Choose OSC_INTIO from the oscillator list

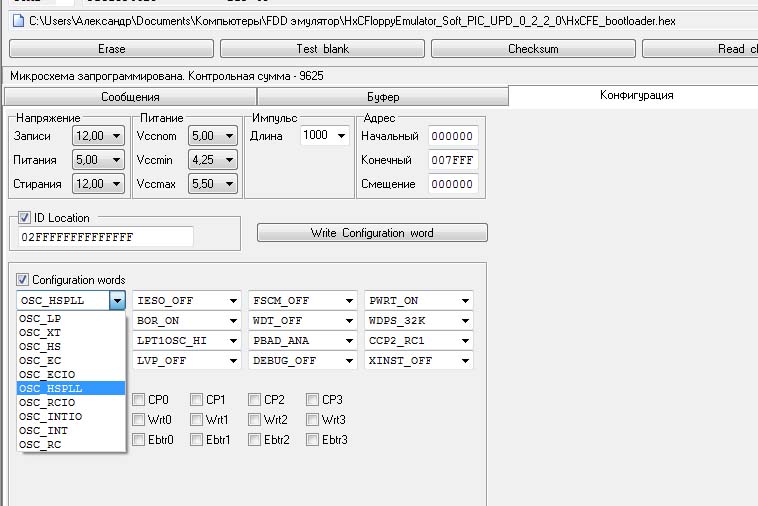(51, 416)
